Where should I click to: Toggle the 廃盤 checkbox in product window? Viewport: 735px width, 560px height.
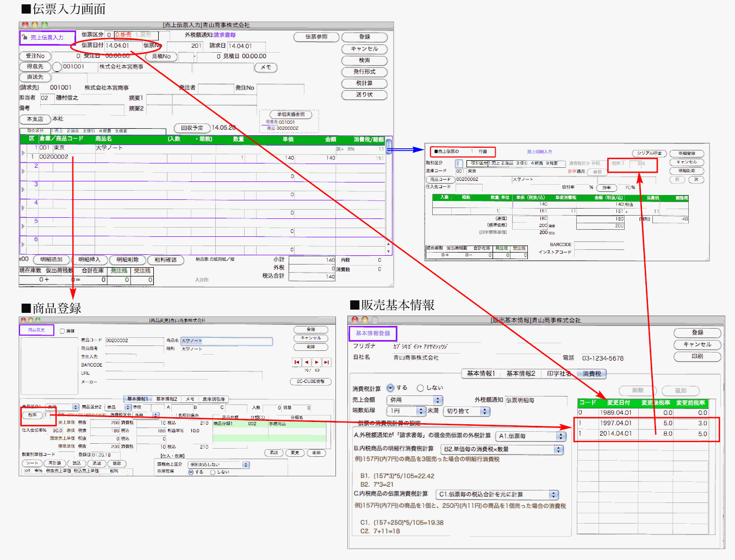[62, 331]
